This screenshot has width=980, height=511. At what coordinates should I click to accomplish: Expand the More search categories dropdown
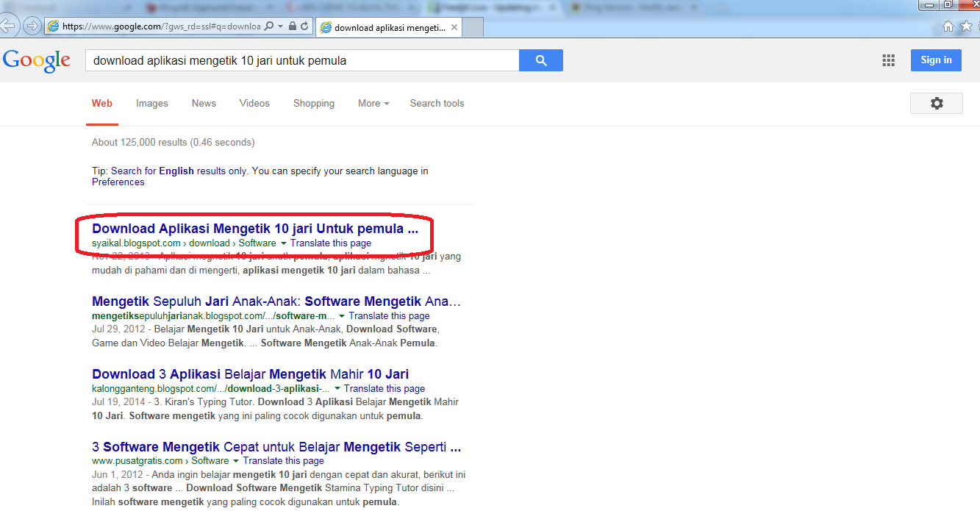click(x=373, y=103)
